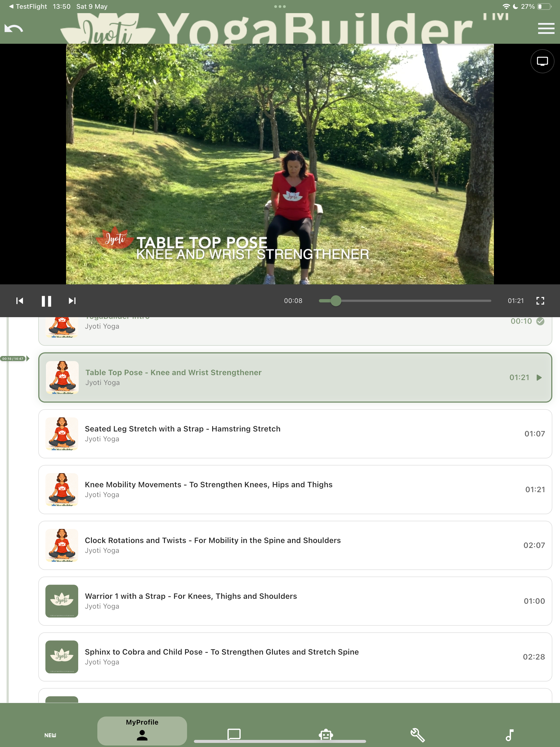Tap the 02:28 duration of Sphinx to Cobra

534,656
